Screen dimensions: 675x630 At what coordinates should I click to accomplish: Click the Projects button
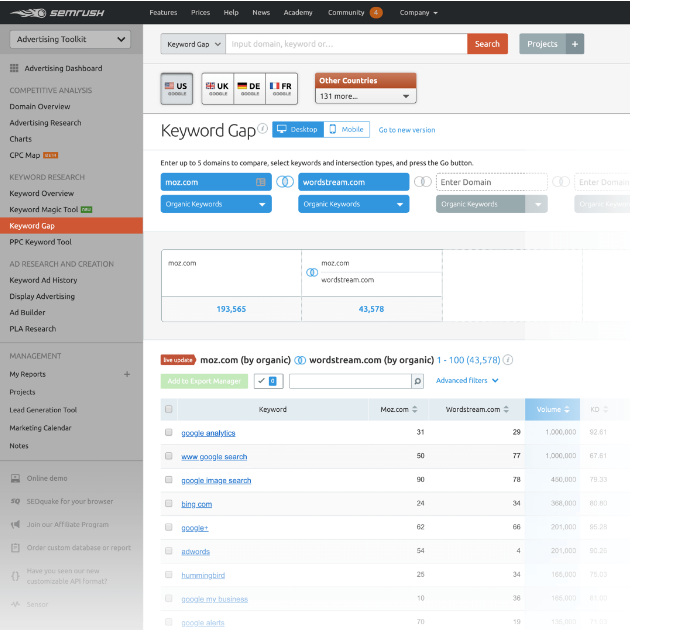(542, 44)
